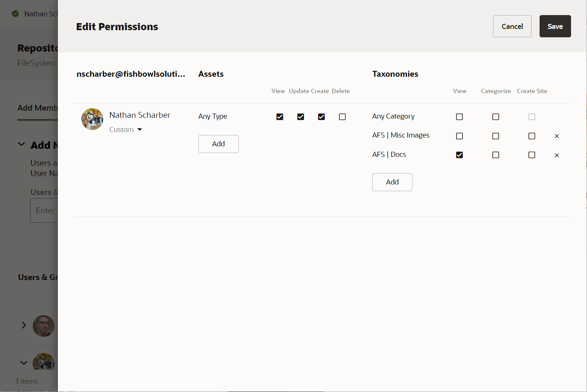Select the Add Members tab in background
Screen dimensions: 587x392
click(37, 108)
